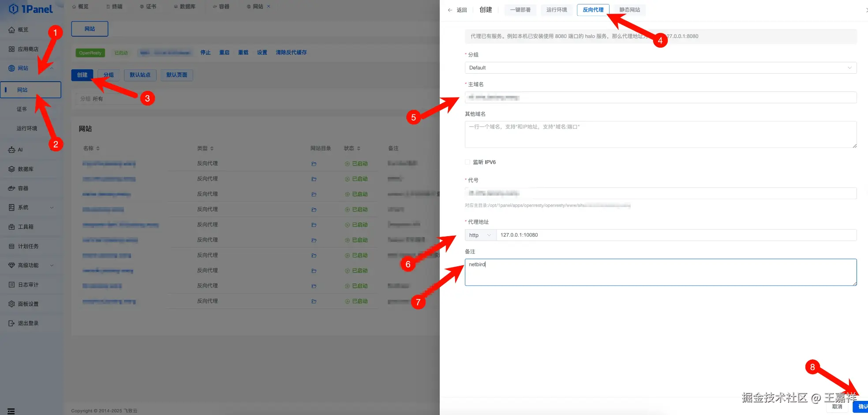Click the OpenResty status tag
The height and width of the screenshot is (415, 868).
pos(90,53)
